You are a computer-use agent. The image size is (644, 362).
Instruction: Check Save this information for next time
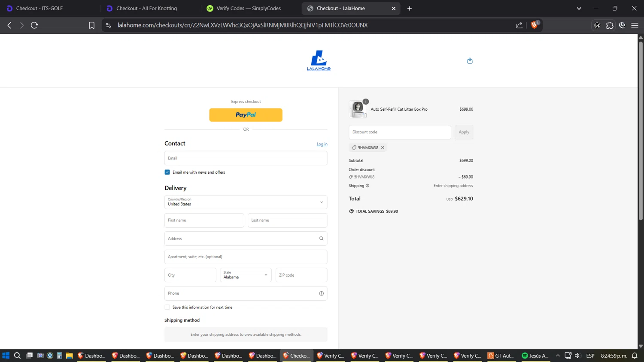[x=167, y=307]
